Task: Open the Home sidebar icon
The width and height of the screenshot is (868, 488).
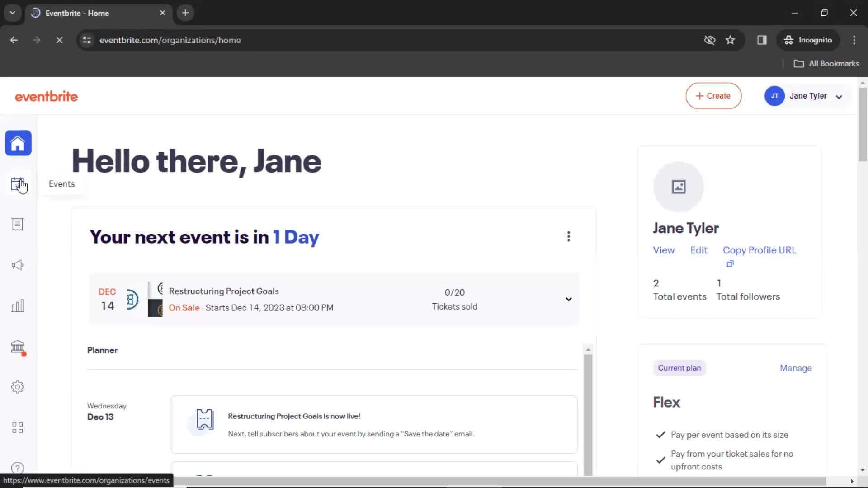Action: pos(18,143)
